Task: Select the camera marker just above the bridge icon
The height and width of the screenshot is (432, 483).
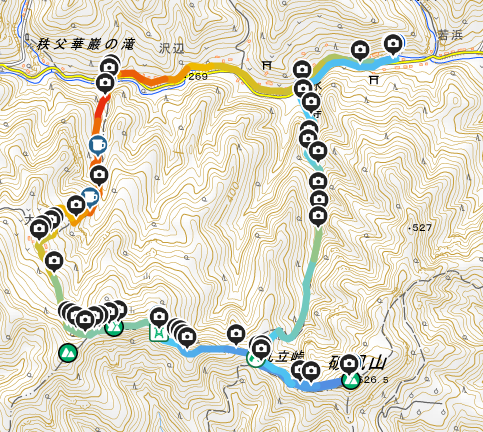Action: pyautogui.click(x=159, y=316)
